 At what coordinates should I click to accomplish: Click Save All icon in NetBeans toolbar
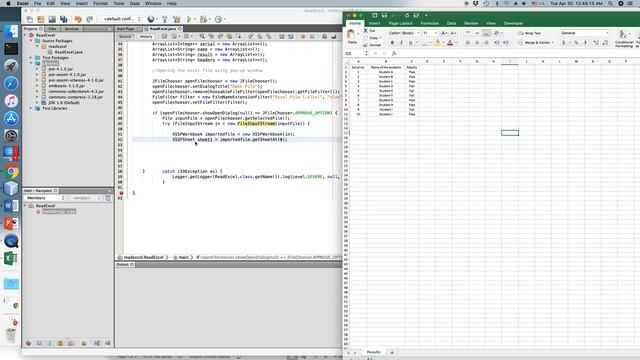pyautogui.click(x=64, y=19)
